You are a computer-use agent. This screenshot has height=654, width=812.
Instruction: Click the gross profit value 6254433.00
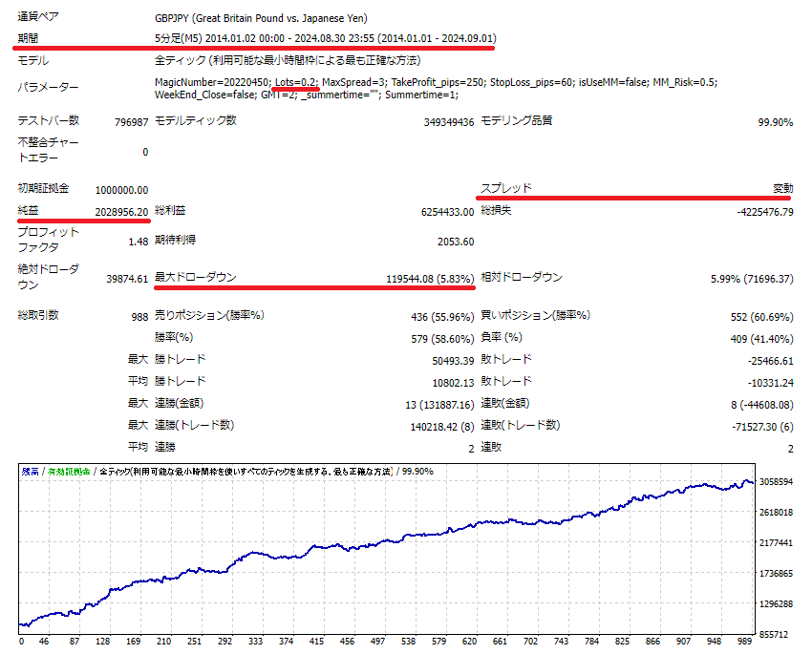(x=447, y=212)
